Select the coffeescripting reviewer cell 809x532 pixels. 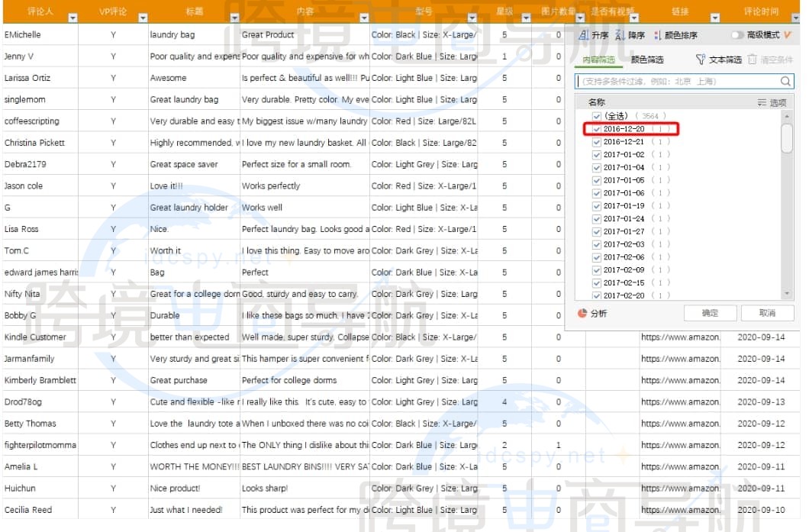pyautogui.click(x=40, y=121)
